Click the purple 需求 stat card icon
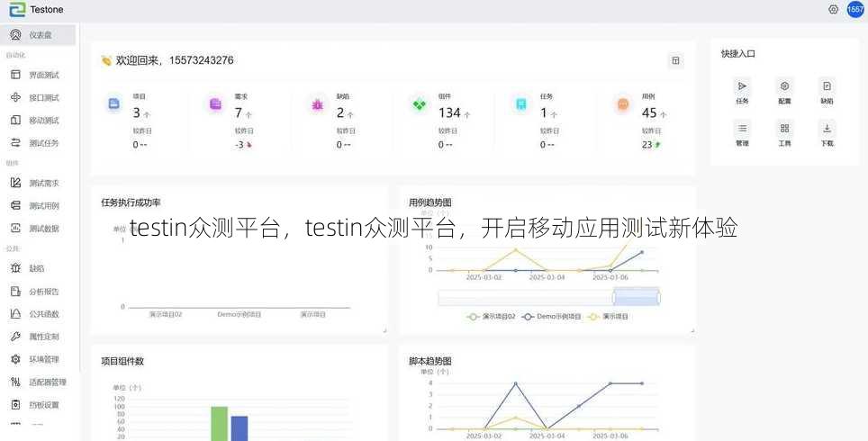868x441 pixels. (x=215, y=103)
